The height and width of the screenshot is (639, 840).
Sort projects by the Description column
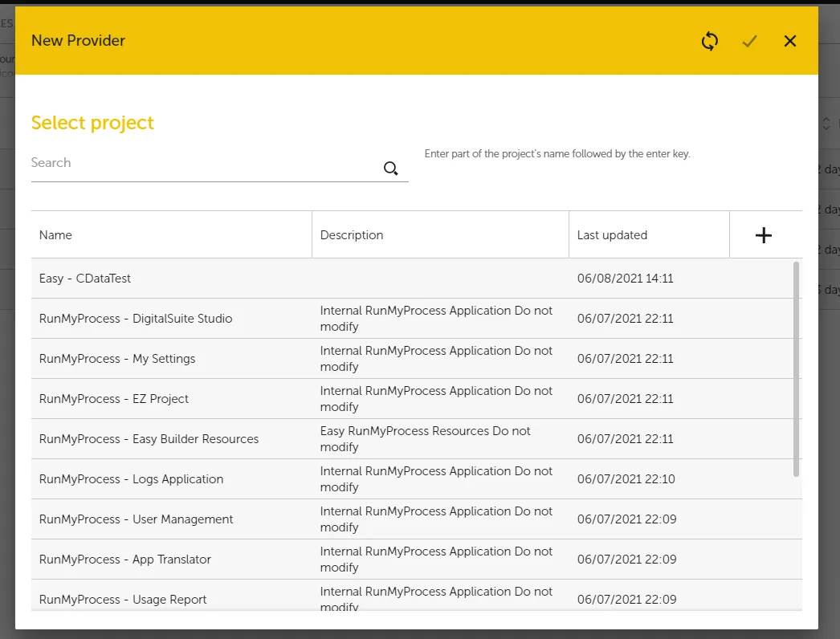352,234
